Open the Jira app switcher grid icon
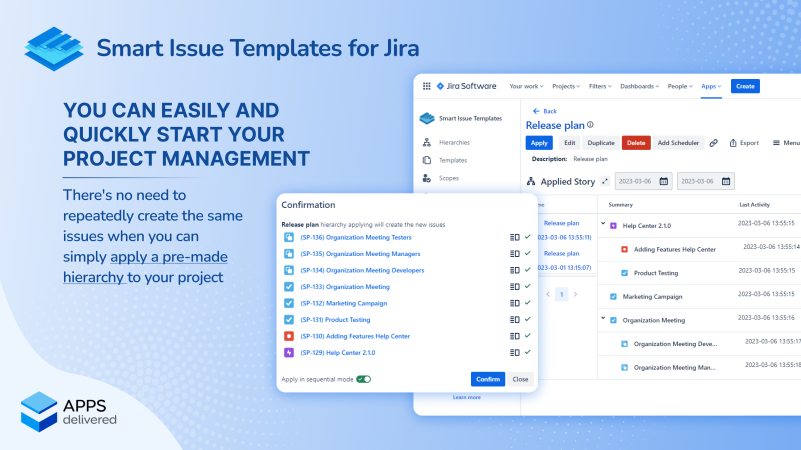 click(427, 86)
